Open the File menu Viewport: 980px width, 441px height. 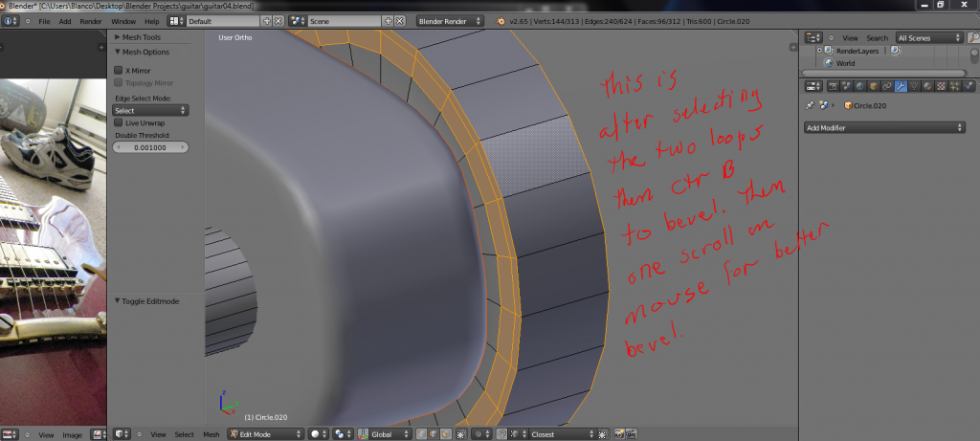tap(44, 20)
